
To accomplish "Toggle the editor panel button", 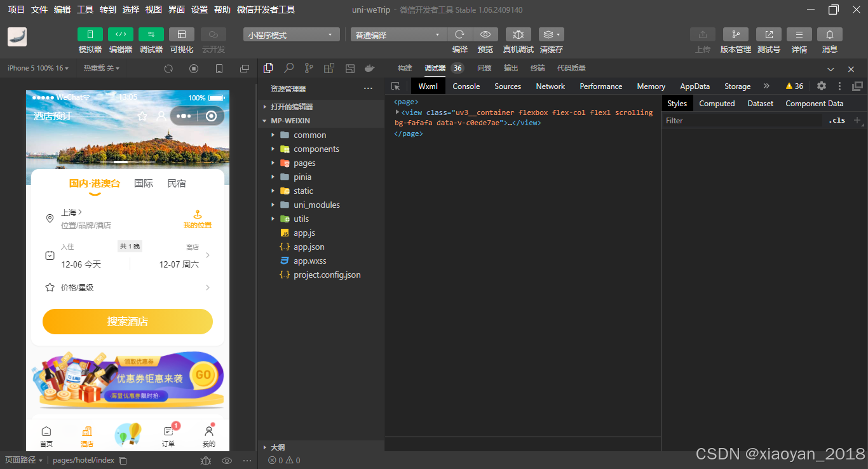I will [x=120, y=34].
